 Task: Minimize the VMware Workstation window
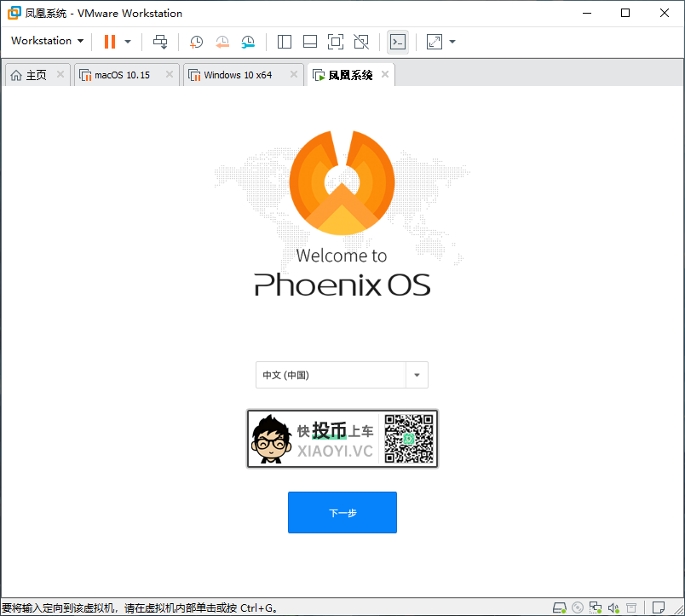(587, 13)
